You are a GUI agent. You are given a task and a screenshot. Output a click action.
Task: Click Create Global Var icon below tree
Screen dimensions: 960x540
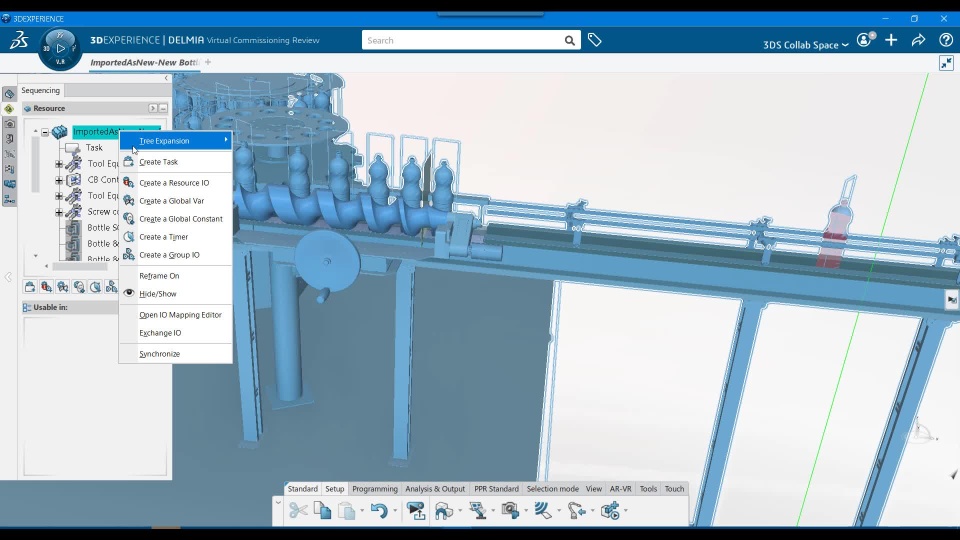[x=62, y=287]
